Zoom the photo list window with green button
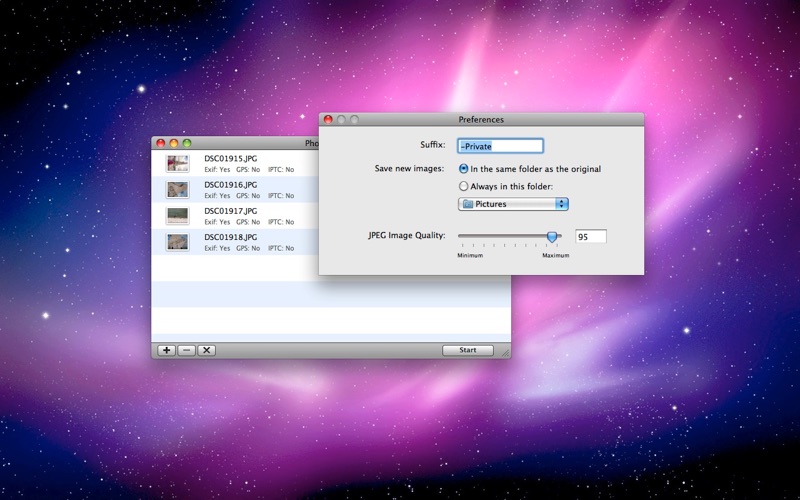The image size is (800, 500). click(186, 144)
